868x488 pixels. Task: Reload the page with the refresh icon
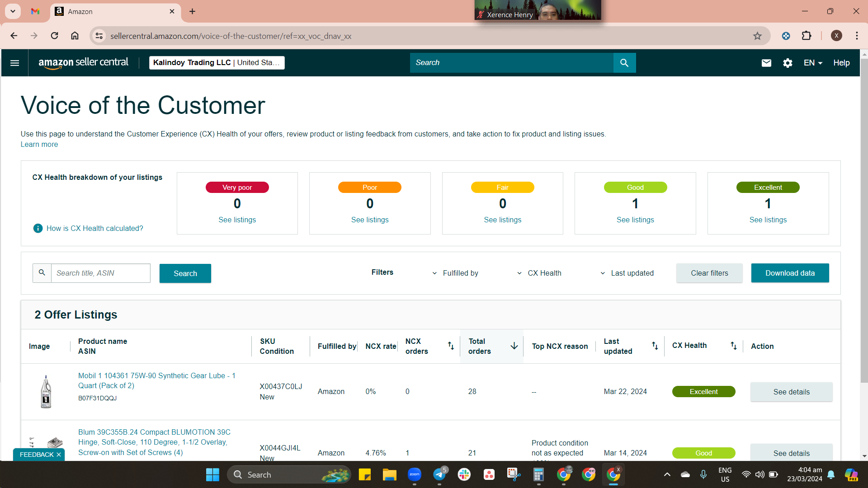(54, 36)
